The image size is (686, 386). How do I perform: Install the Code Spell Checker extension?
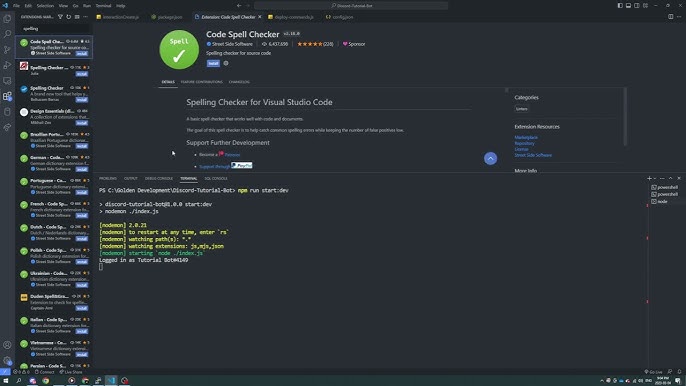click(x=213, y=63)
